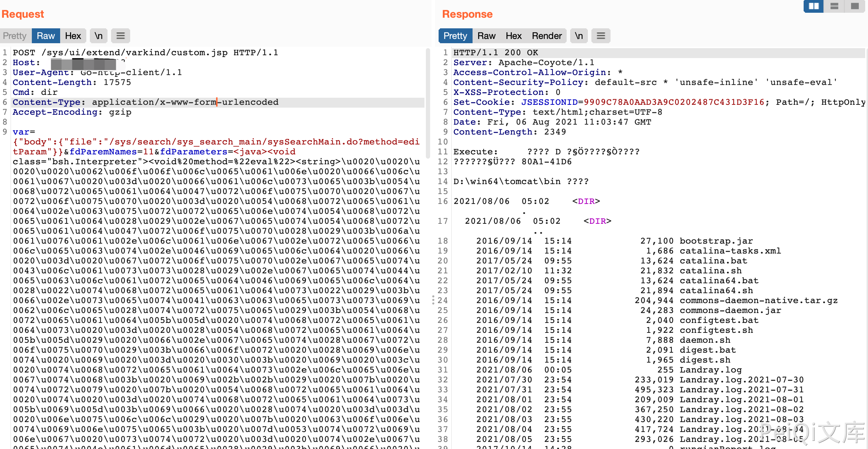Switch to top-bottom layout view icon
The height and width of the screenshot is (449, 868).
click(x=834, y=6)
